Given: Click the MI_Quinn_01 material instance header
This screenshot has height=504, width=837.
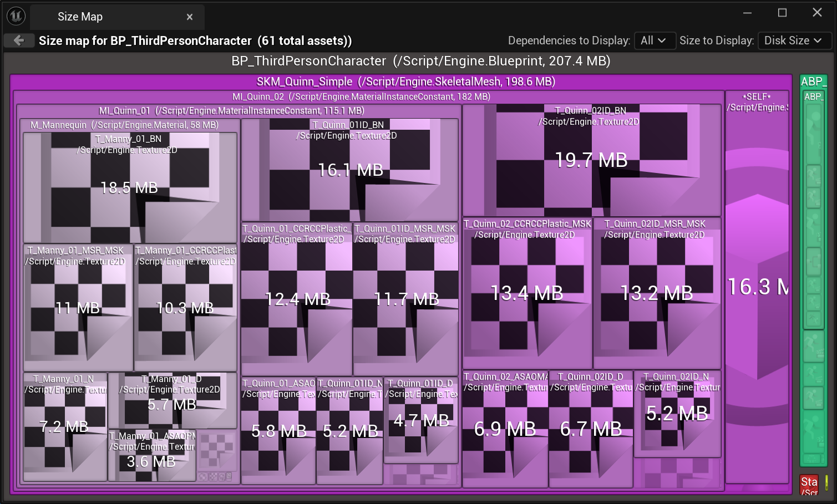Looking at the screenshot, I should point(231,111).
